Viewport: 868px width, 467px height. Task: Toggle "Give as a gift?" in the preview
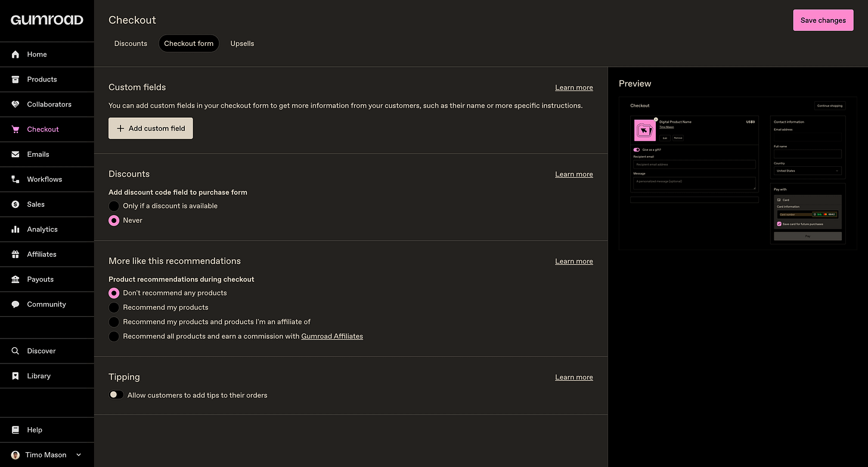[x=637, y=150]
